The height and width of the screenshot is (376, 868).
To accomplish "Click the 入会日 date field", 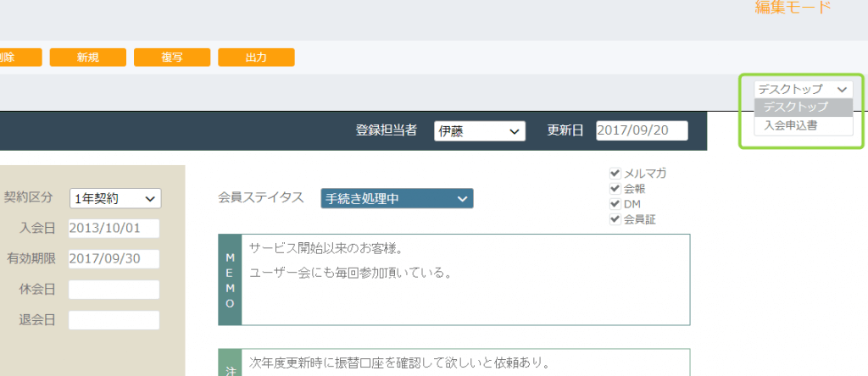I will tap(114, 229).
